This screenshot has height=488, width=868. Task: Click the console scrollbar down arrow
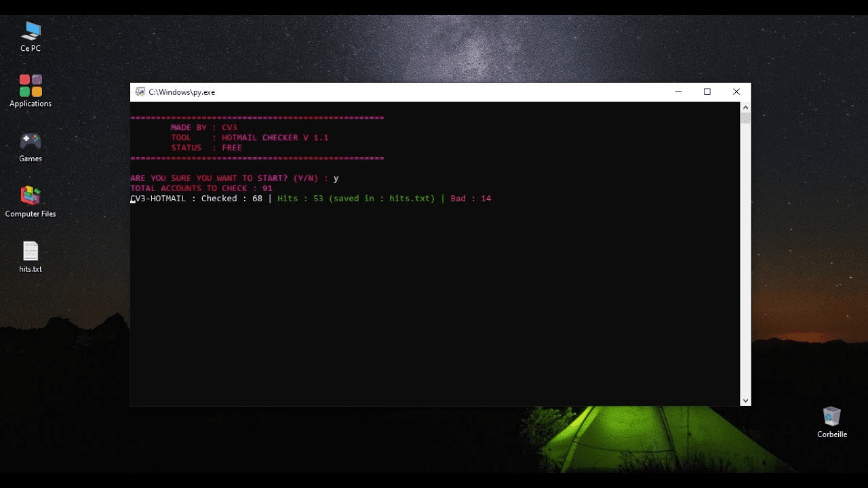click(745, 401)
